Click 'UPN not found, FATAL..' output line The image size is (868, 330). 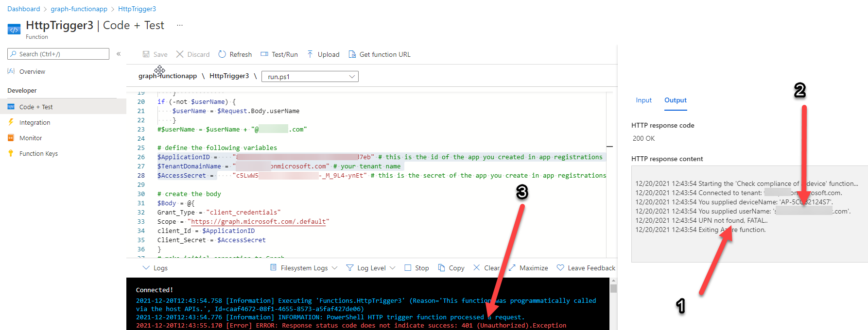tap(702, 220)
